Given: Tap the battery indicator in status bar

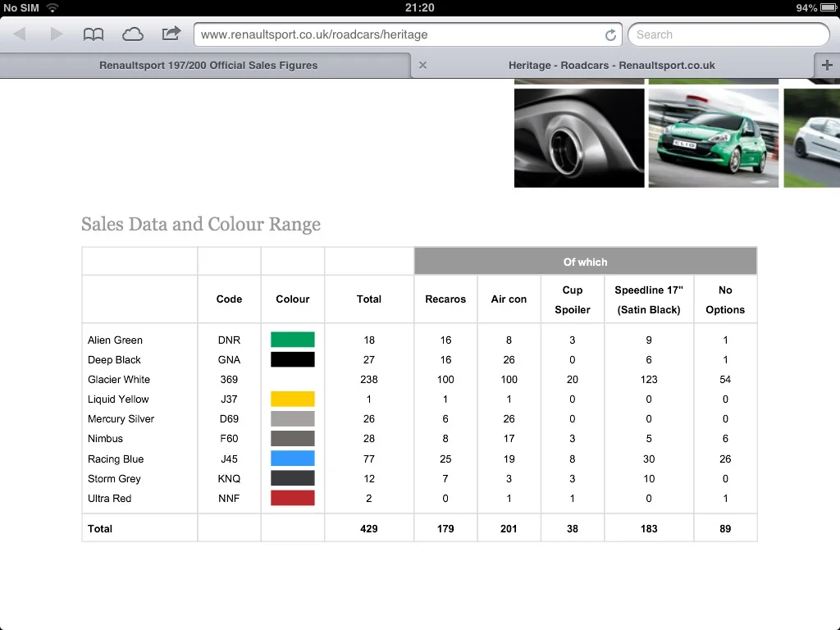Looking at the screenshot, I should (x=829, y=7).
